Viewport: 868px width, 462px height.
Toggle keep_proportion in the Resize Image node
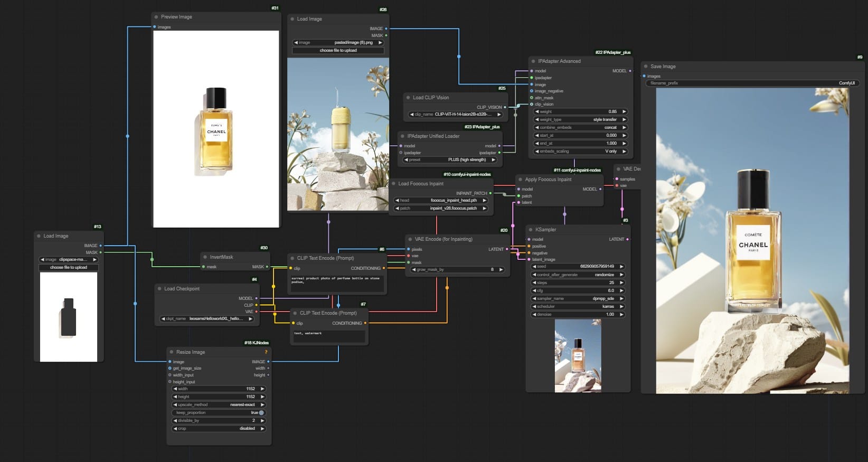[219, 413]
